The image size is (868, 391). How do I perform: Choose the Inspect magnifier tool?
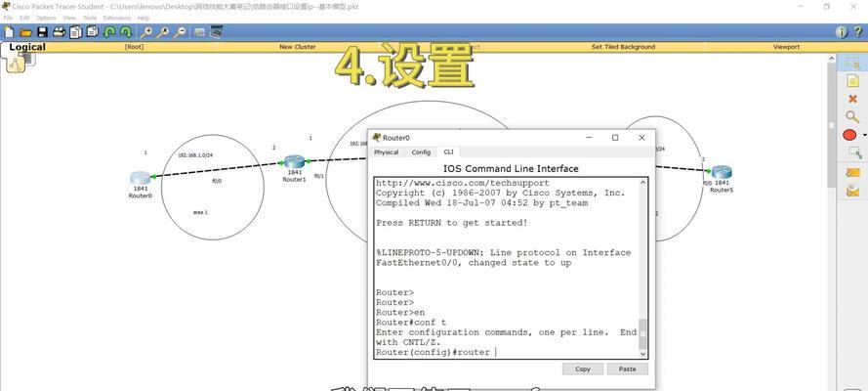point(852,116)
